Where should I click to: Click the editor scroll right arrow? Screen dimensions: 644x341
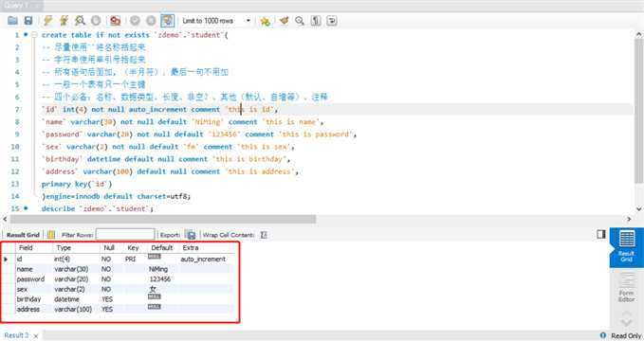[629, 220]
